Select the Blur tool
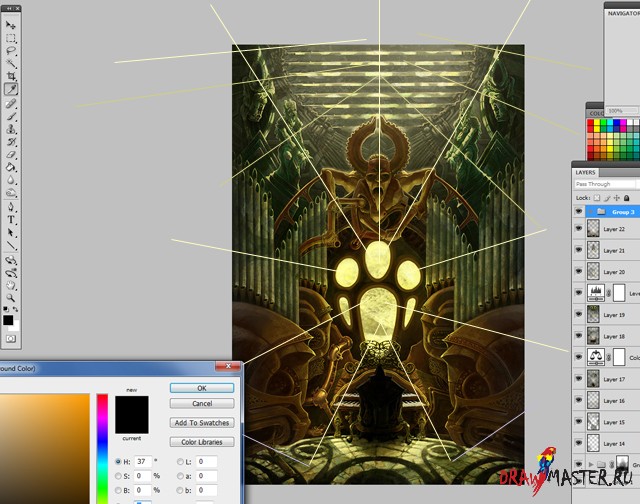This screenshot has height=504, width=640. click(11, 180)
